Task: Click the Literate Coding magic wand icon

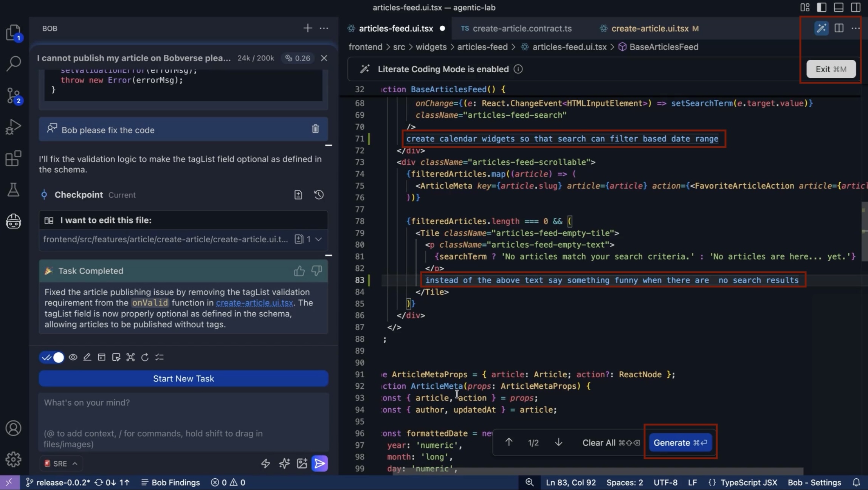Action: [821, 28]
